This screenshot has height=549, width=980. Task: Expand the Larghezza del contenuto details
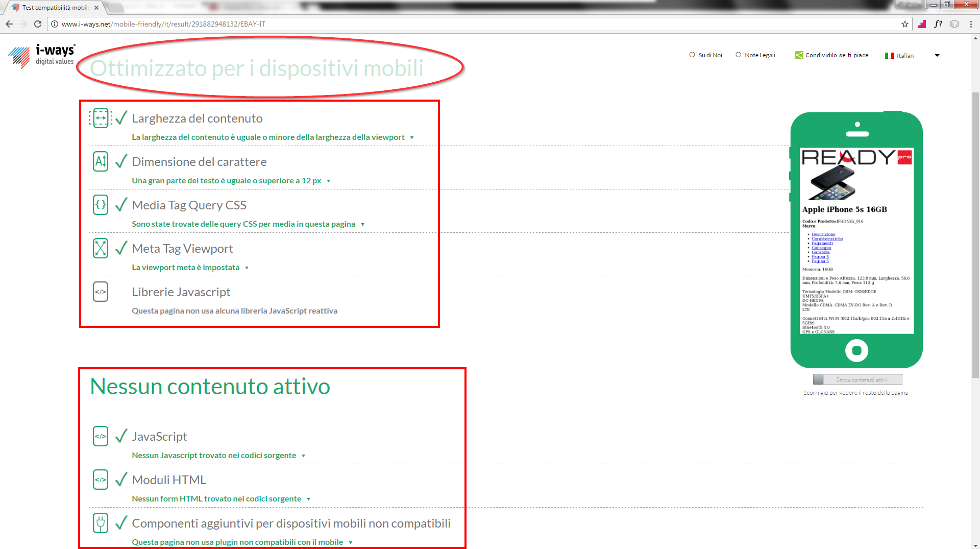412,137
